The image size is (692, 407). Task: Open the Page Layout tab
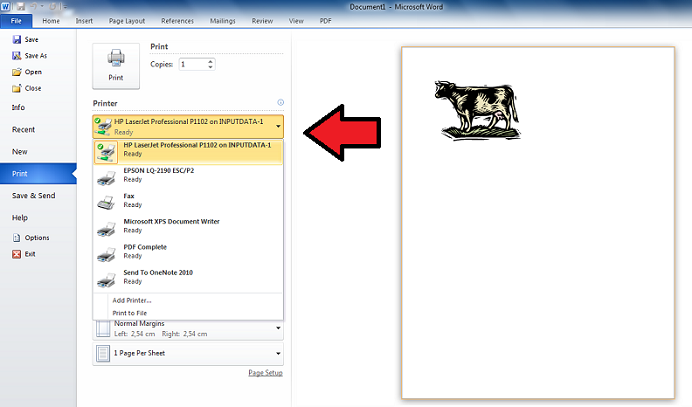pyautogui.click(x=127, y=21)
